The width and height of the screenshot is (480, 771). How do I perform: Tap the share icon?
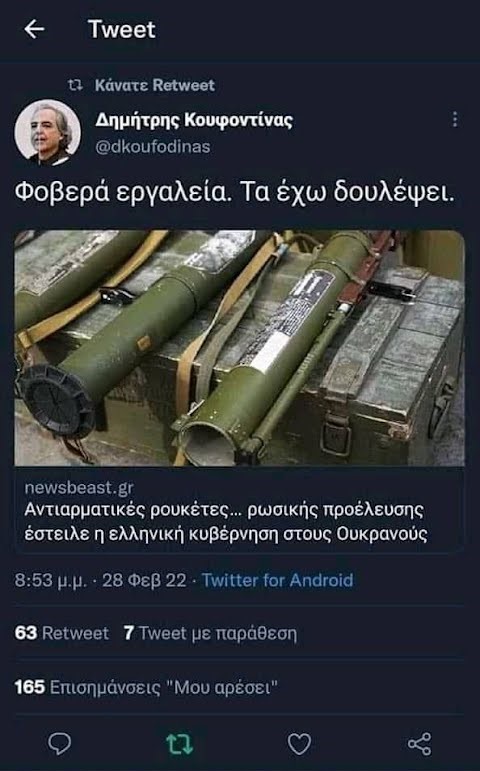420,744
